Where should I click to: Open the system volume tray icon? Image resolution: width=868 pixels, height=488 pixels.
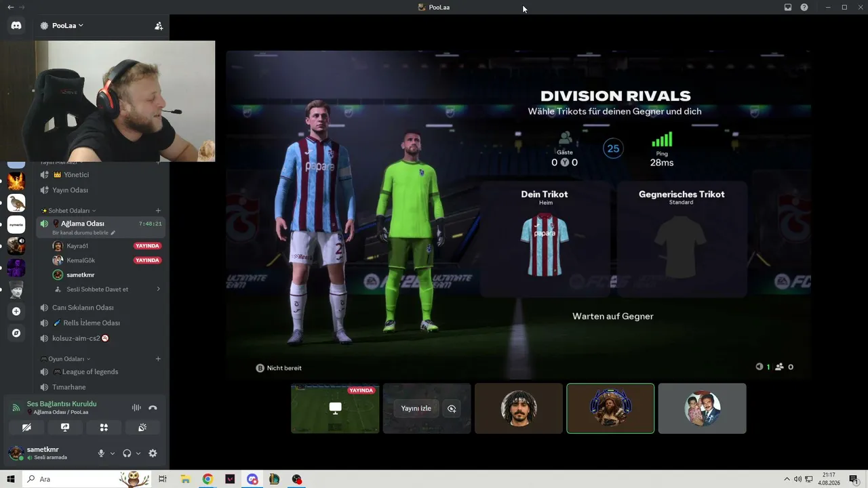click(797, 479)
